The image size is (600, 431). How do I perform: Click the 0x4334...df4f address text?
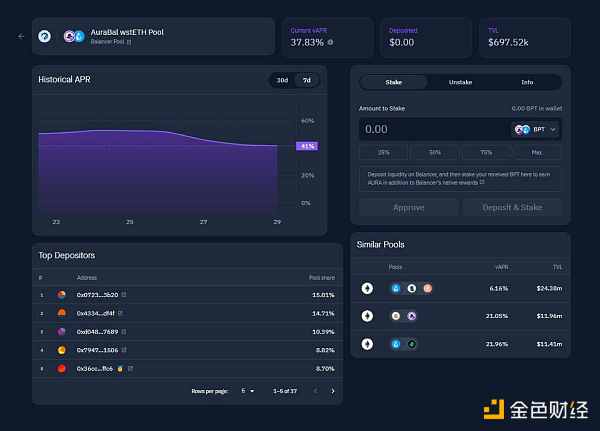click(x=95, y=313)
